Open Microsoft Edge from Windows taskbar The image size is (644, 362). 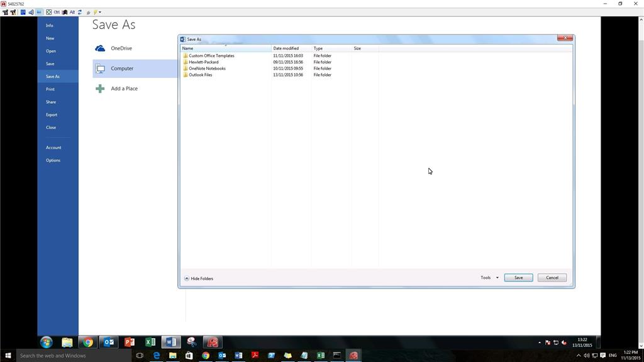(156, 356)
